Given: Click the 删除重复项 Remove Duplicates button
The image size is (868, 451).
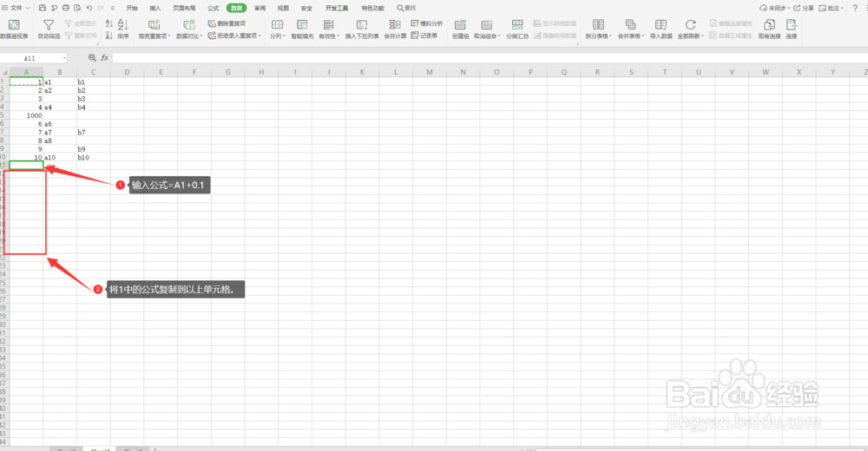Looking at the screenshot, I should coord(227,23).
